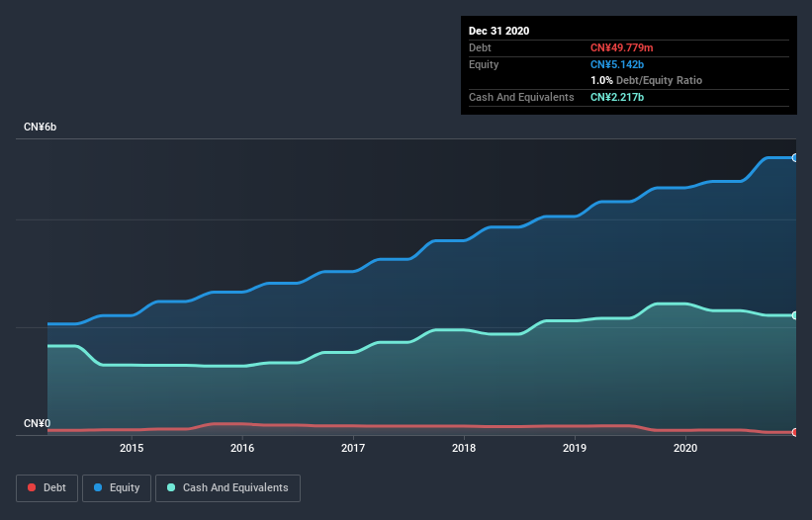The image size is (812, 520).
Task: Click the Cash And Equivalents endpoint marker
Action: pos(795,315)
